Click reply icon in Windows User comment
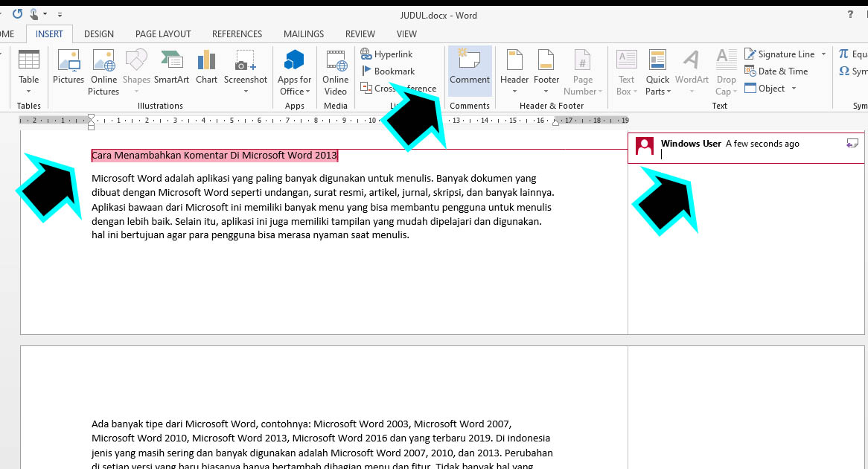868x469 pixels. (852, 144)
